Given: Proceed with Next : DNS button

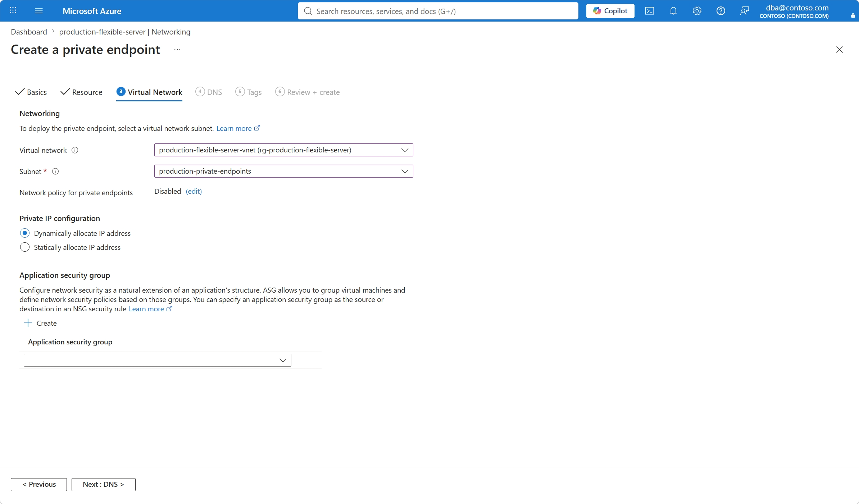Looking at the screenshot, I should pyautogui.click(x=104, y=484).
